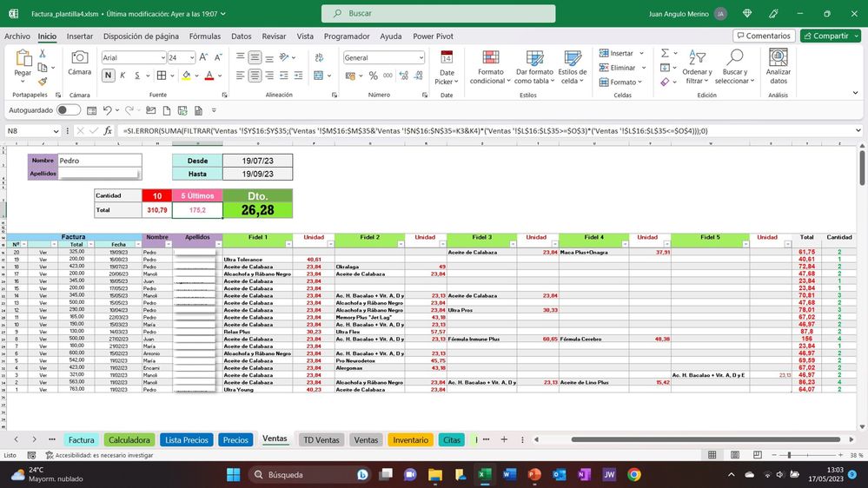This screenshot has width=868, height=488.
Task: Open the TD Ventas sheet tab
Action: pos(321,440)
